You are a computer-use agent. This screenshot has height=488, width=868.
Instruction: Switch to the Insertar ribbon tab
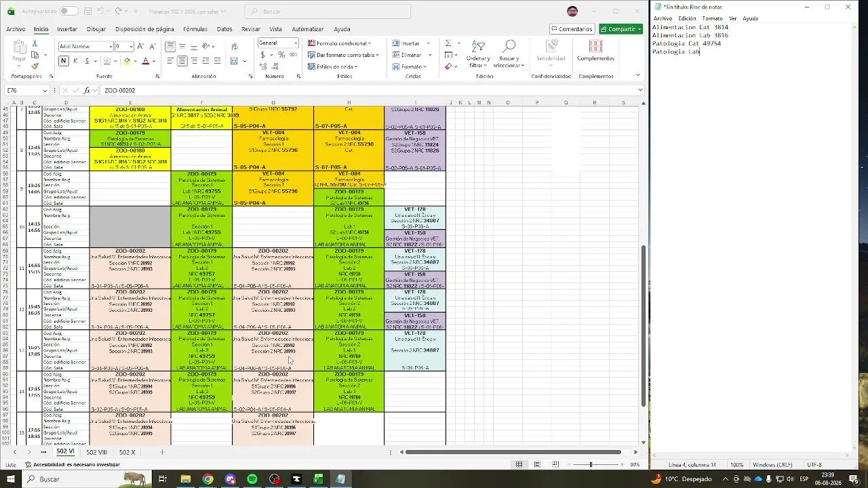click(x=67, y=29)
